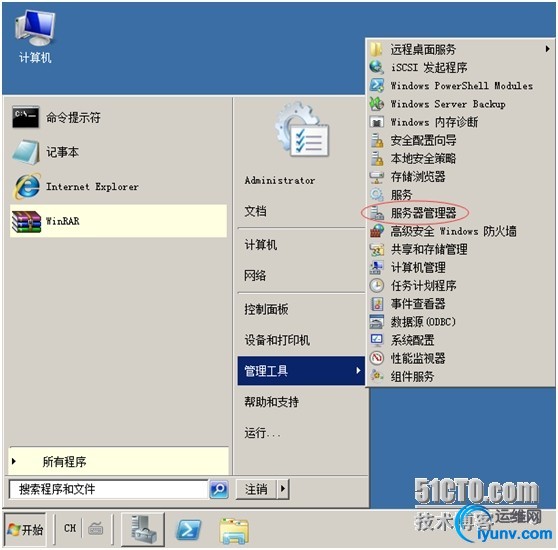Click the 命令提示符 command prompt icon
Image resolution: width=558 pixels, height=550 pixels.
pos(26,117)
